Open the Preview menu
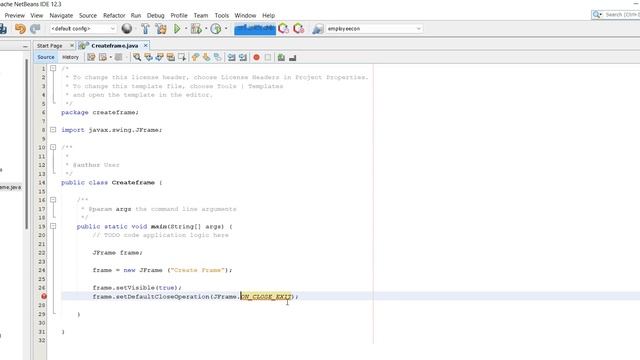The image size is (640, 360). point(15,16)
